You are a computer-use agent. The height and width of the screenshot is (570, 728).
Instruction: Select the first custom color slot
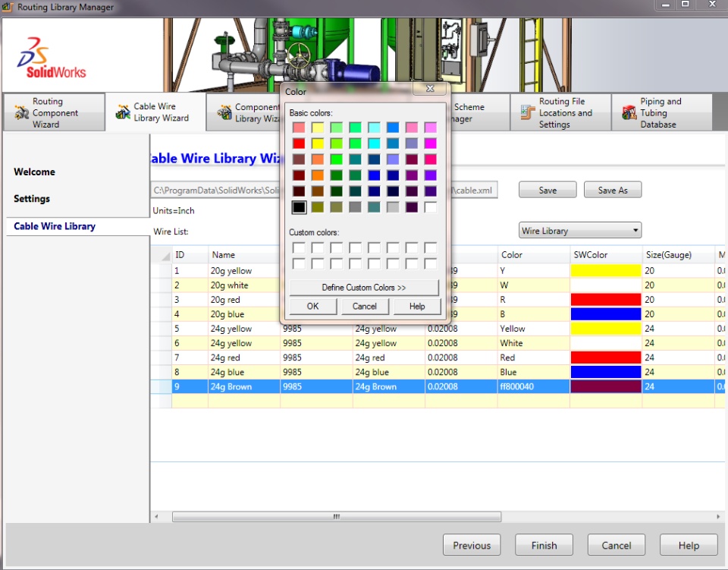[299, 247]
